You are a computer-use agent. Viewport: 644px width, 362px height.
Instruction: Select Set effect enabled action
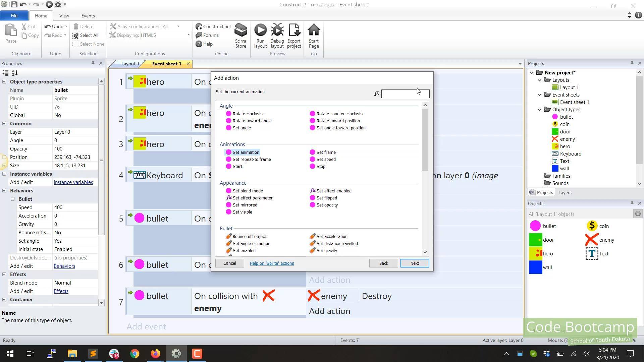(330, 191)
